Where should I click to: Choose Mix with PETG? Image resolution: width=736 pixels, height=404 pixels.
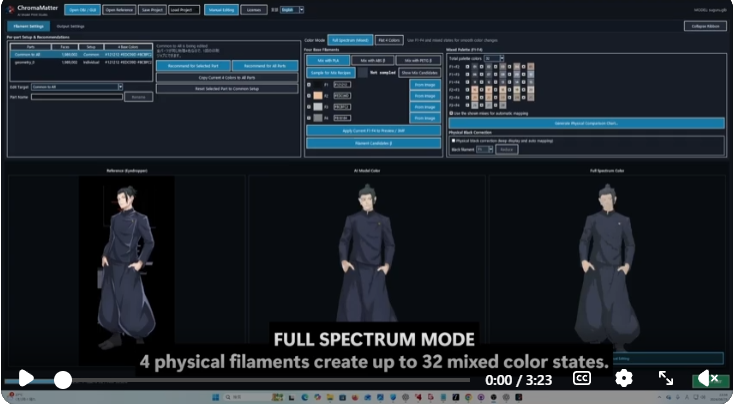418,61
